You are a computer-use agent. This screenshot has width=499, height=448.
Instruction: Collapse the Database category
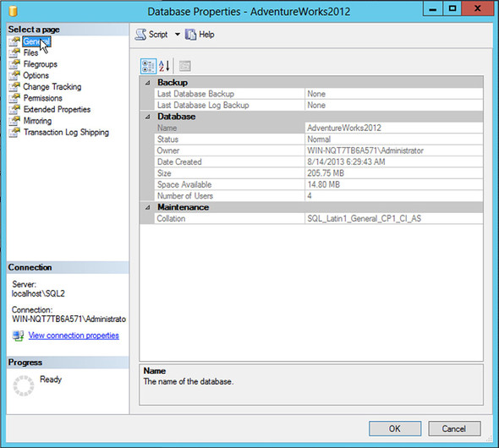148,117
